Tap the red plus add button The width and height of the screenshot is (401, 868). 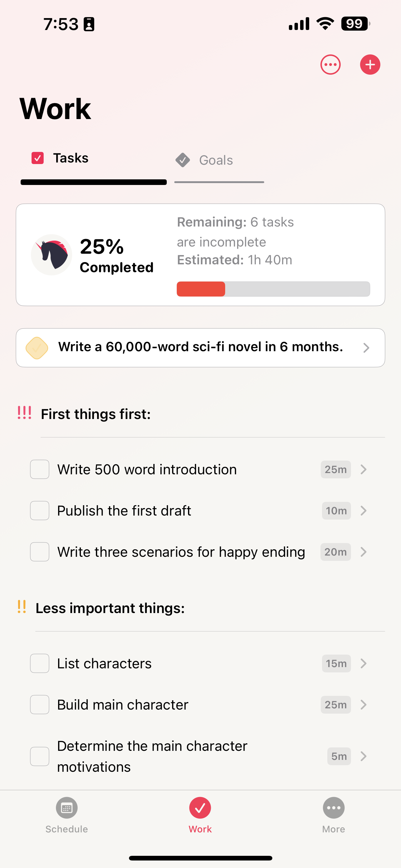pyautogui.click(x=370, y=64)
